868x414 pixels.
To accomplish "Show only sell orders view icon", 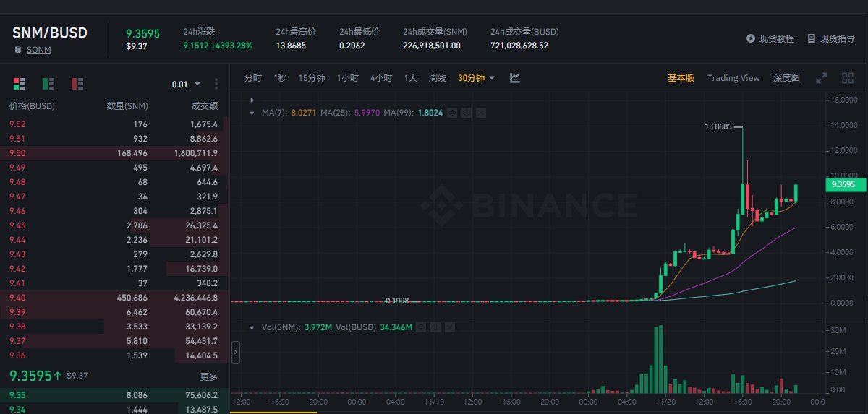I will point(77,84).
